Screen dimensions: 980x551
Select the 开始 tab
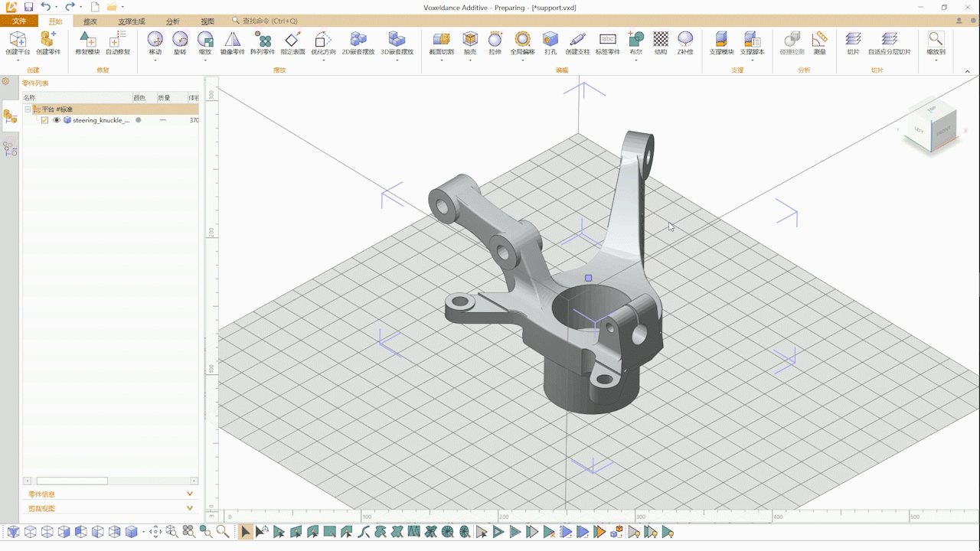tap(55, 21)
